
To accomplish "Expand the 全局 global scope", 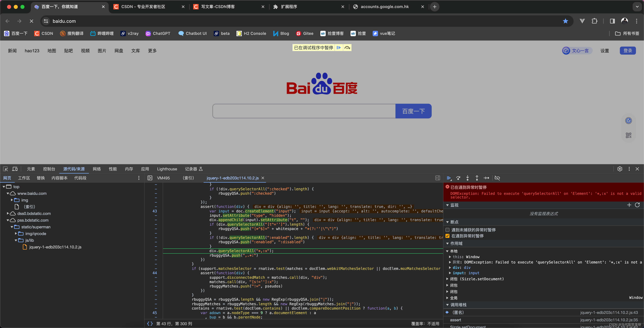I will tap(447, 298).
